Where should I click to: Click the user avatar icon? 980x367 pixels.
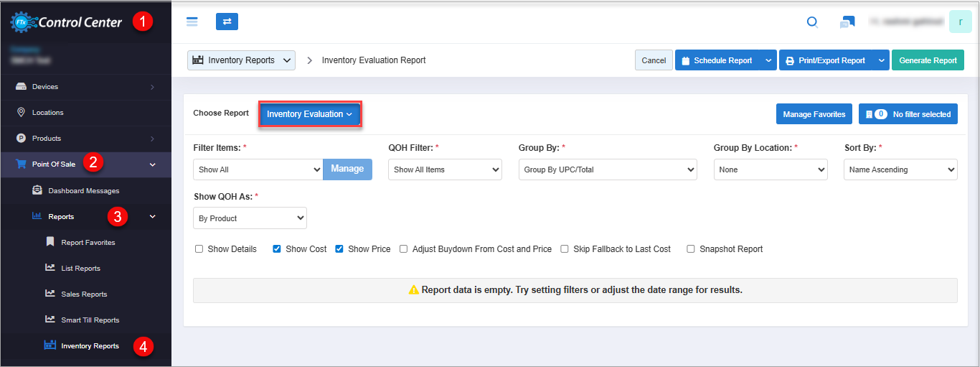coord(960,22)
